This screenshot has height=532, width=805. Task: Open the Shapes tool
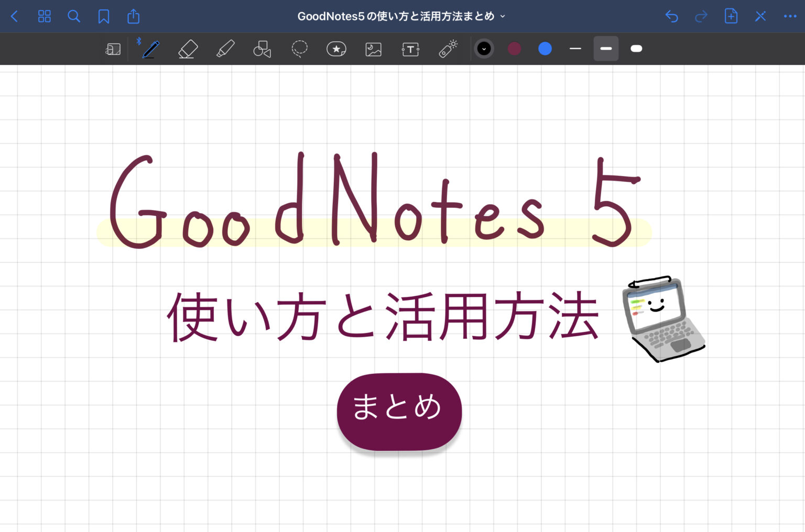point(262,49)
